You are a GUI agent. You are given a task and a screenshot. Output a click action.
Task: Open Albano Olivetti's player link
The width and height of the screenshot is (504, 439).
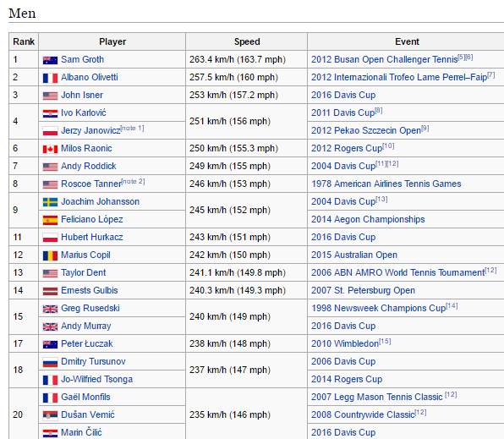coord(90,77)
